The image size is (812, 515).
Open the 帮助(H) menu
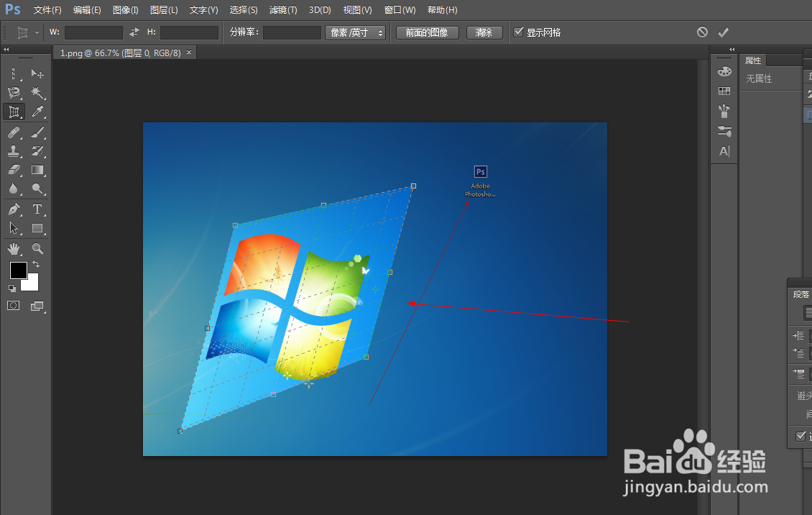(x=442, y=10)
